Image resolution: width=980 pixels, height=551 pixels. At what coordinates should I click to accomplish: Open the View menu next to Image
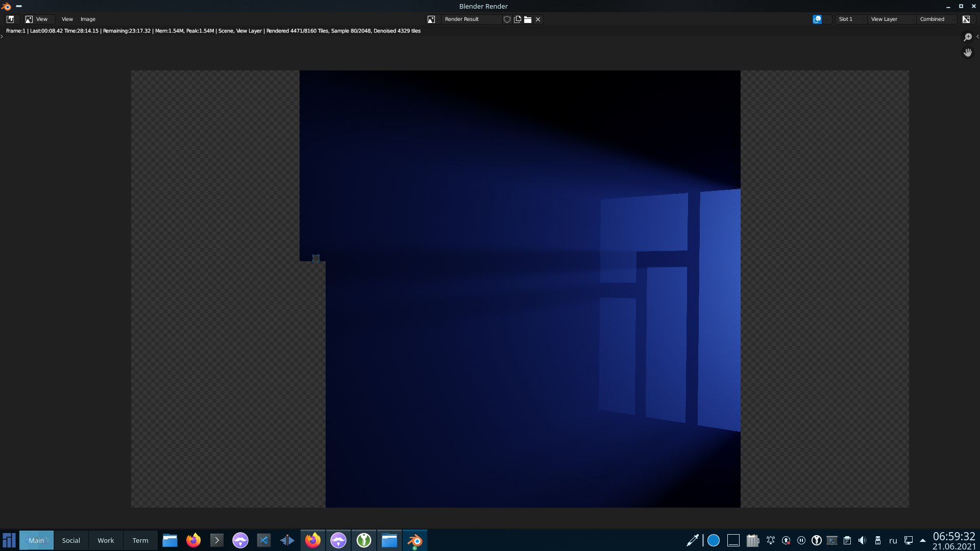pos(67,19)
